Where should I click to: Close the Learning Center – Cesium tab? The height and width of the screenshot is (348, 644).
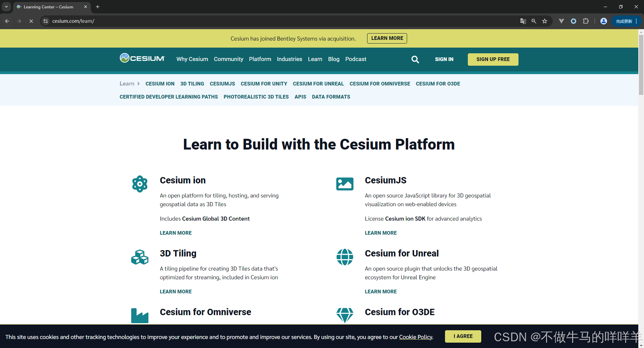coord(86,7)
